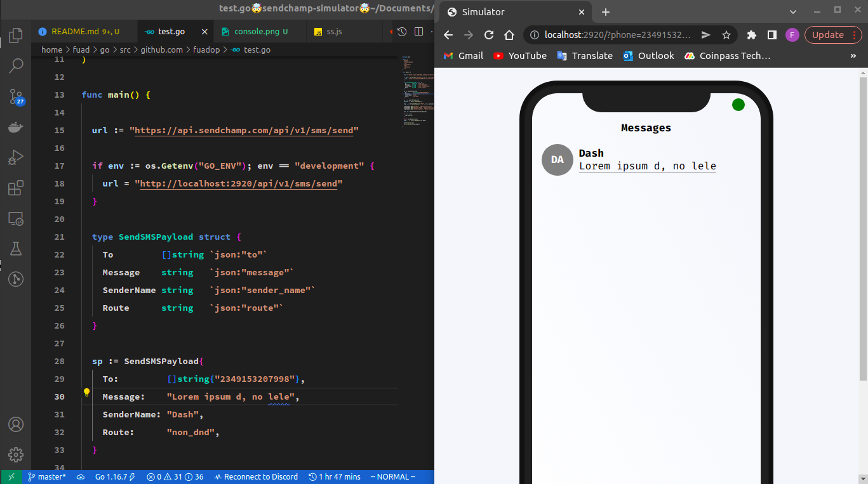Viewport: 868px width, 484px height.
Task: Switch to README.md tab
Action: (84, 32)
